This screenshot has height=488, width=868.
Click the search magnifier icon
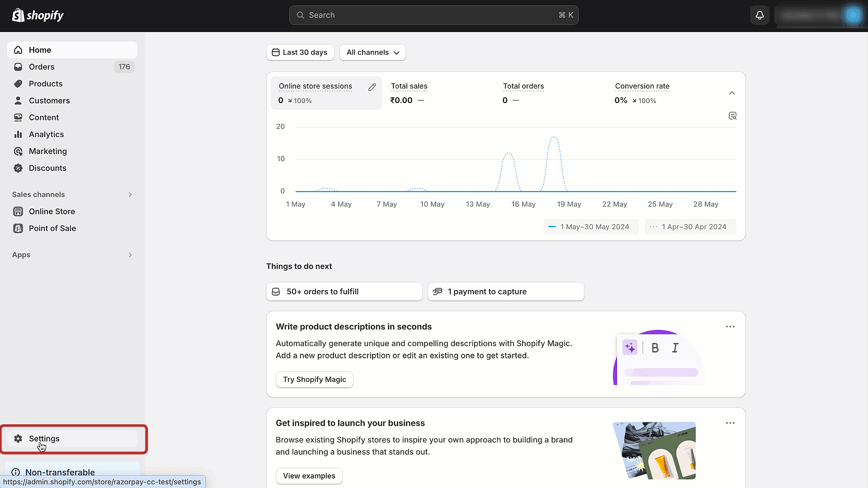pos(300,15)
